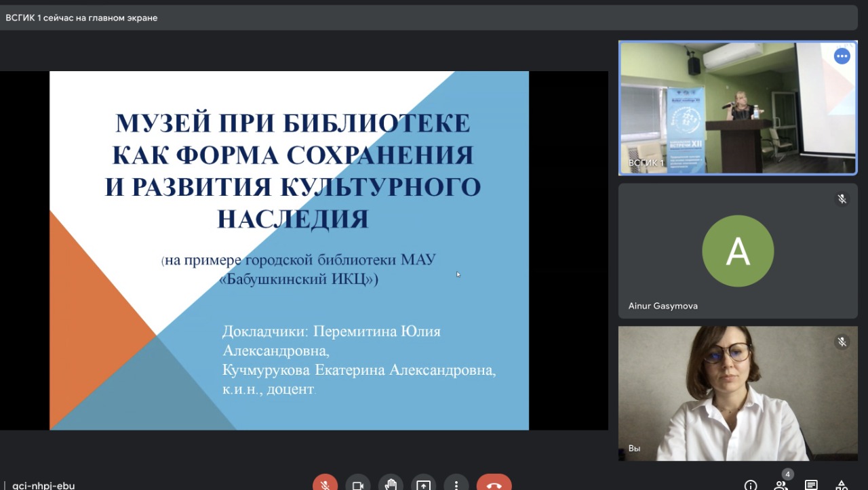Screen dimensions: 868x490
Task: Click the meeting code gci-nhpj-ebu
Action: 43,485
